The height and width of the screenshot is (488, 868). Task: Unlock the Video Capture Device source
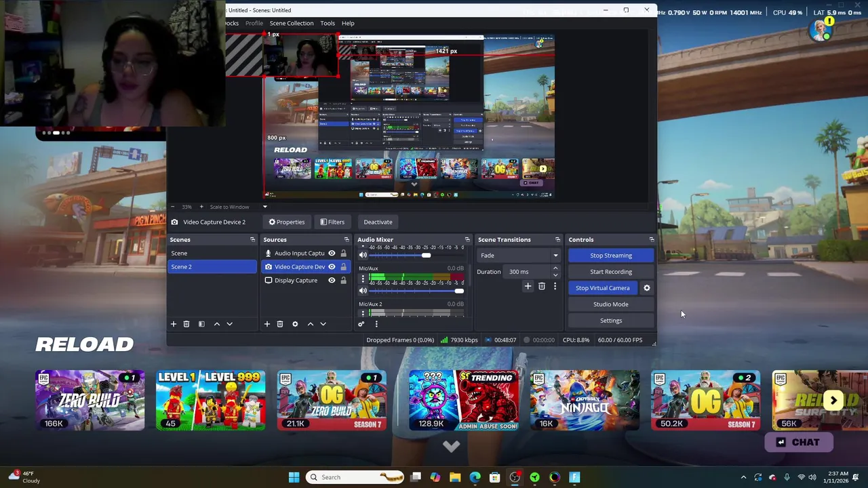pyautogui.click(x=343, y=266)
